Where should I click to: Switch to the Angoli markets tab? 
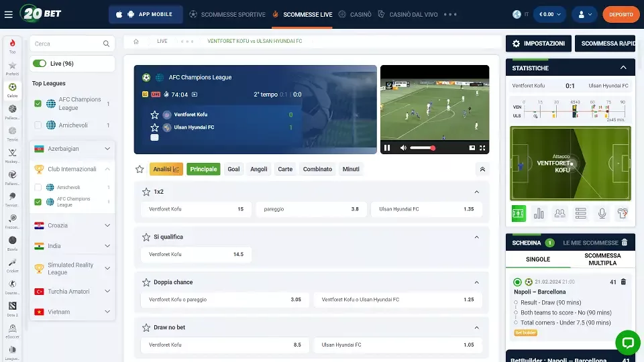tap(259, 169)
